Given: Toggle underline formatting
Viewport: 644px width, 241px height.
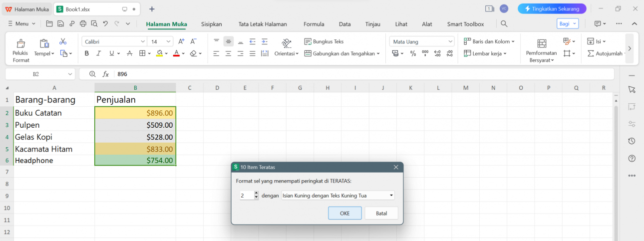Looking at the screenshot, I should click(111, 53).
